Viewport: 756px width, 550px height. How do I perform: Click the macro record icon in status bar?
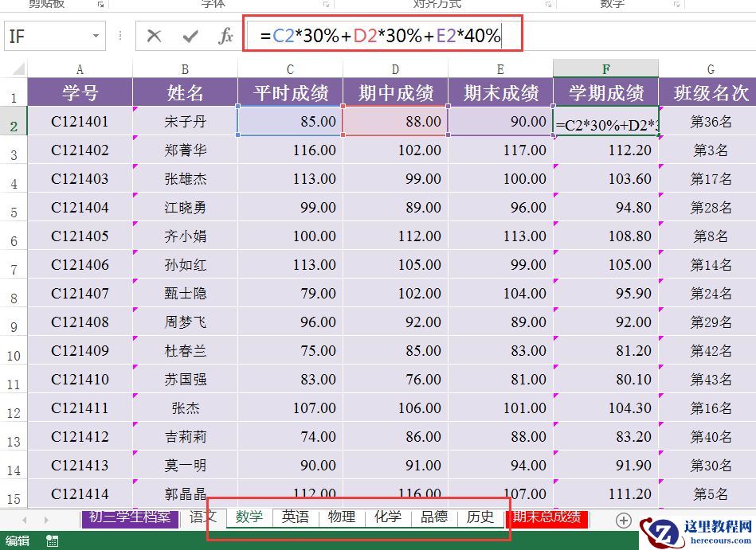pyautogui.click(x=52, y=541)
